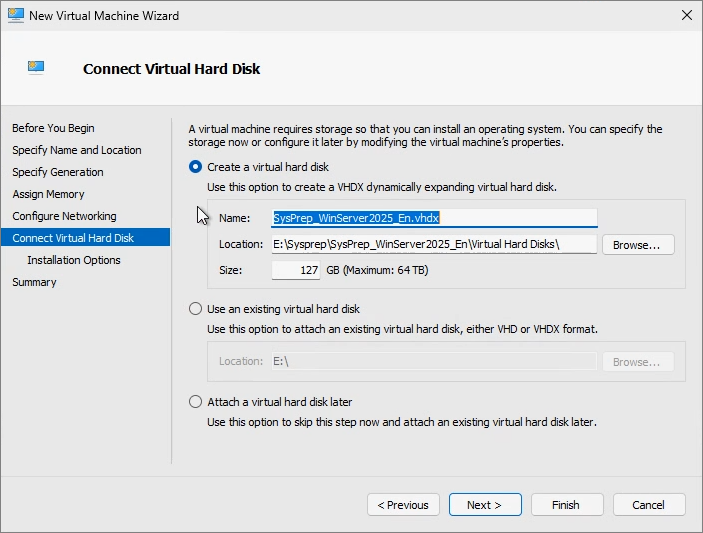Close the New Virtual Machine Wizard

[x=686, y=15]
